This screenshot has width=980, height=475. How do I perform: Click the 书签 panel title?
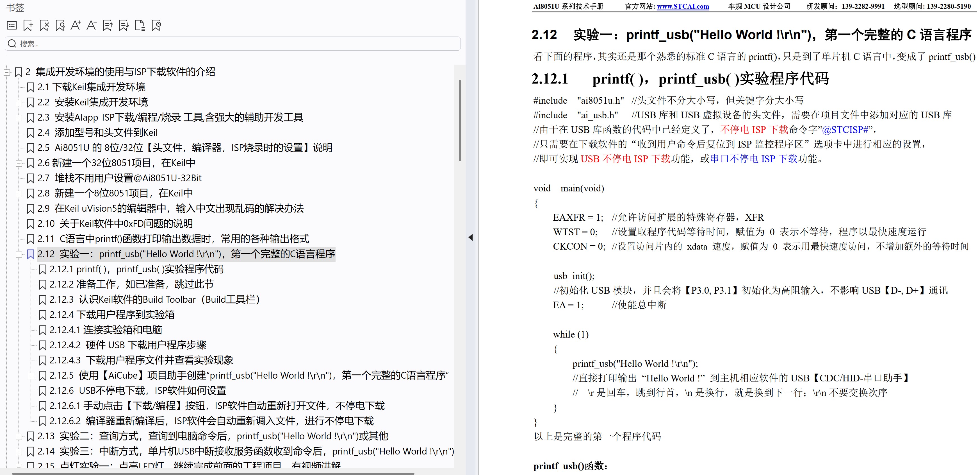[15, 8]
